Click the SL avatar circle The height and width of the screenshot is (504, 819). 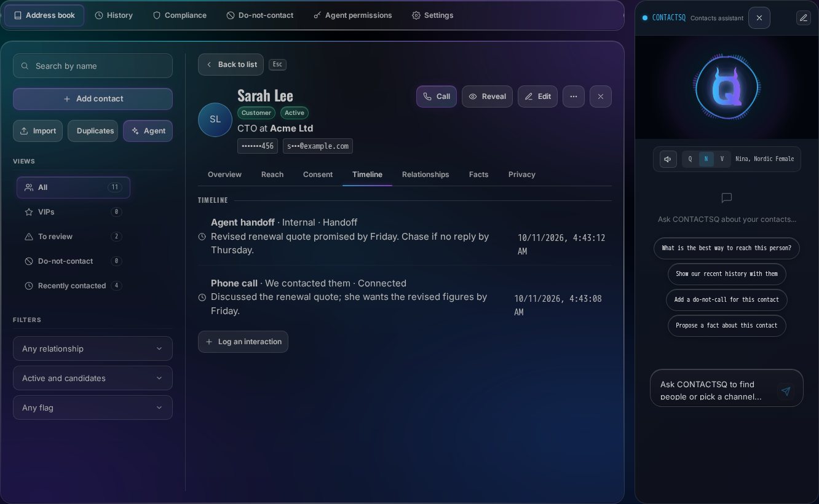pyautogui.click(x=215, y=120)
